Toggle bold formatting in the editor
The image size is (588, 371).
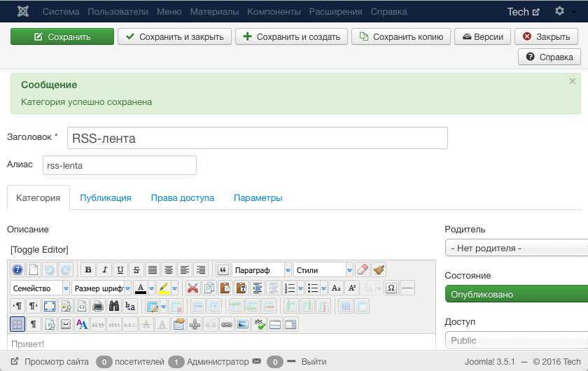(x=87, y=270)
